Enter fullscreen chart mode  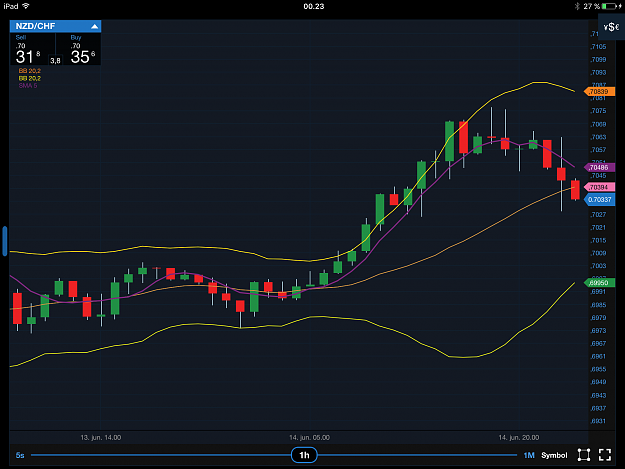(x=605, y=455)
